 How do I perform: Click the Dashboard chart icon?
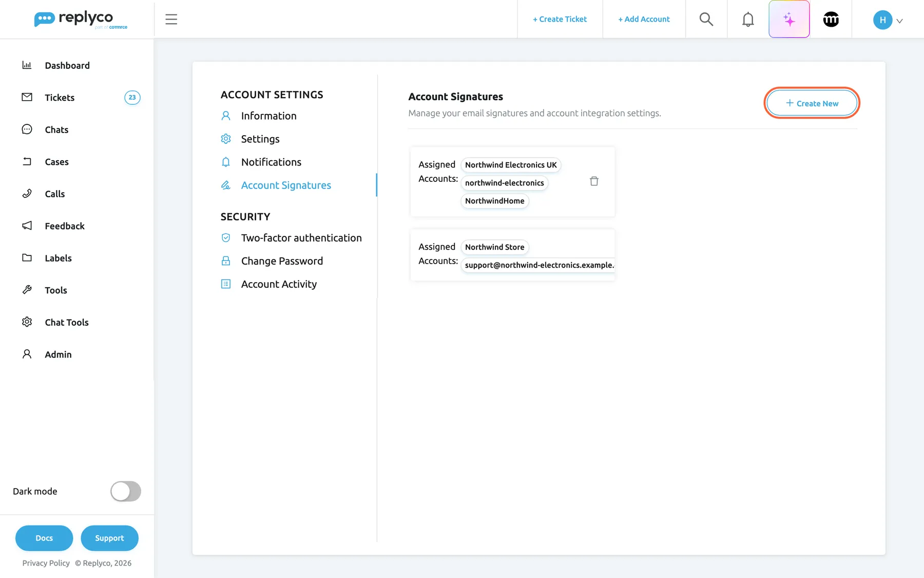[27, 65]
